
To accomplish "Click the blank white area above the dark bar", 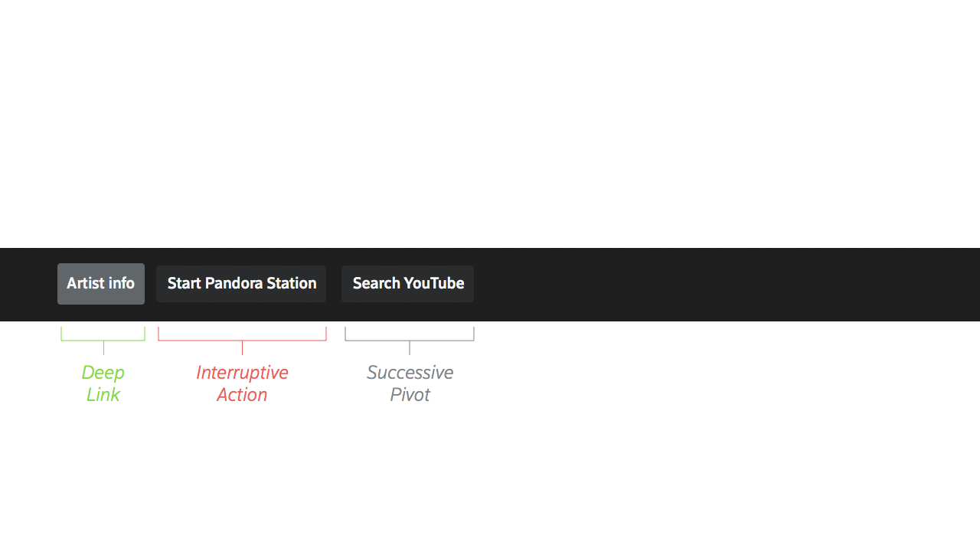I will [490, 122].
